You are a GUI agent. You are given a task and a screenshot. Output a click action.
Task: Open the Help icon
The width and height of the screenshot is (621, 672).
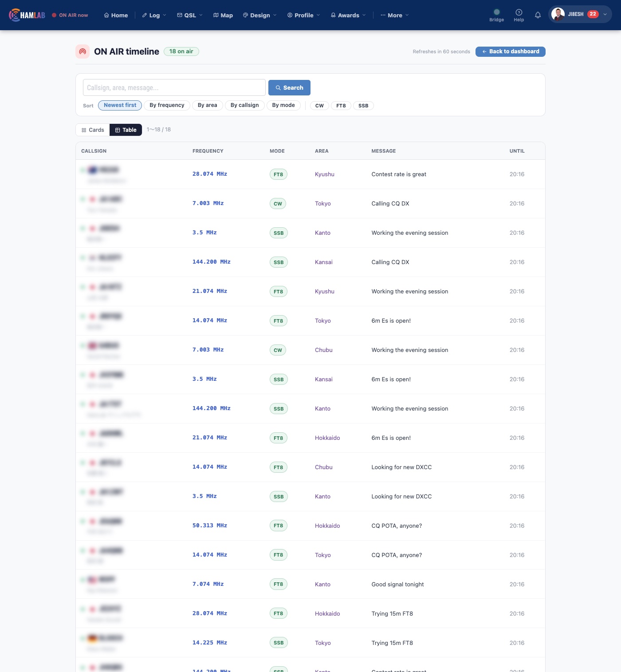point(519,15)
